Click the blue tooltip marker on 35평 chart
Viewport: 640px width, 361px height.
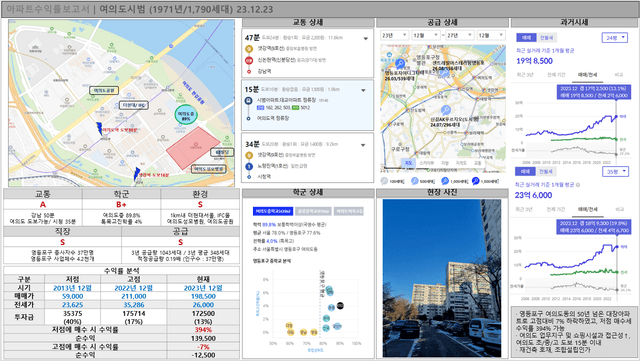593,227
